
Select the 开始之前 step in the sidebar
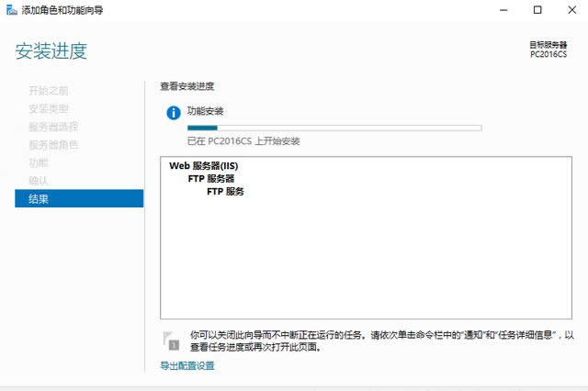[x=49, y=91]
